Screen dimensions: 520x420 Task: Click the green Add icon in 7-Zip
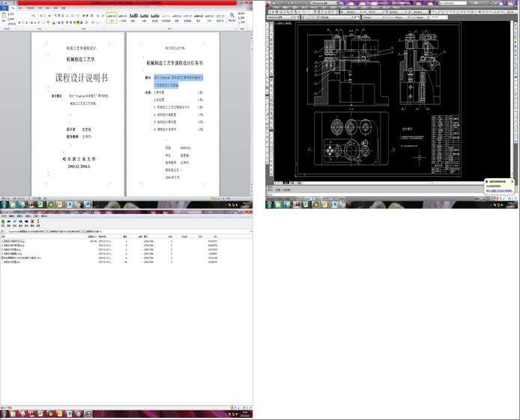coord(4,222)
